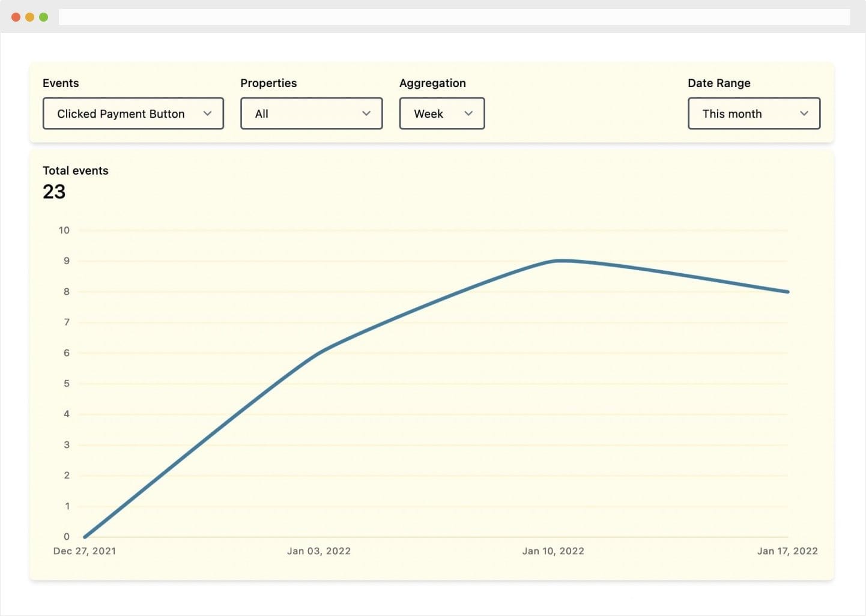Select the chart peak at Jan 10, 2022

coord(559,261)
